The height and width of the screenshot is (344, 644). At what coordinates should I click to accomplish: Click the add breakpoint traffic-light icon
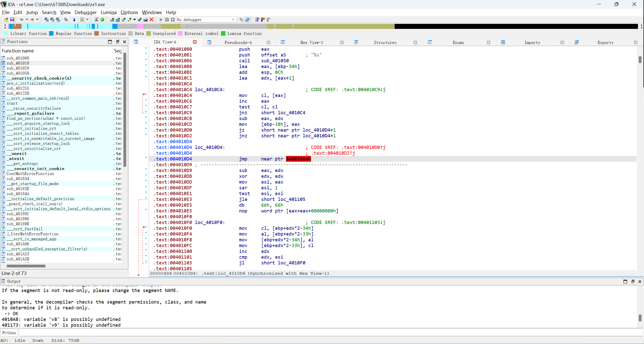tap(263, 20)
